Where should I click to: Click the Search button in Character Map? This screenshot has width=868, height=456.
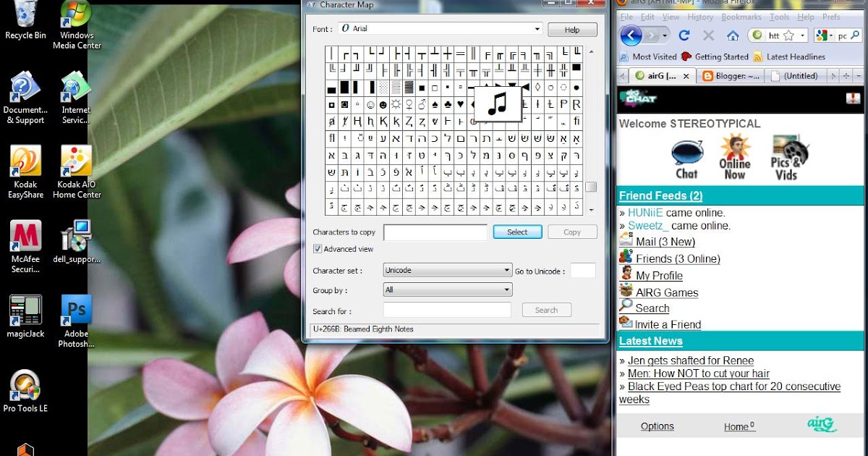(546, 310)
